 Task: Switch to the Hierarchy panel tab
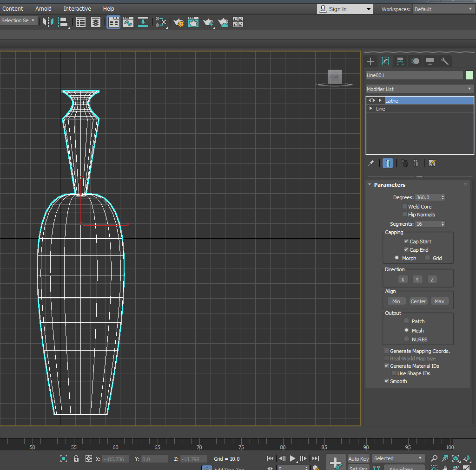pyautogui.click(x=400, y=61)
